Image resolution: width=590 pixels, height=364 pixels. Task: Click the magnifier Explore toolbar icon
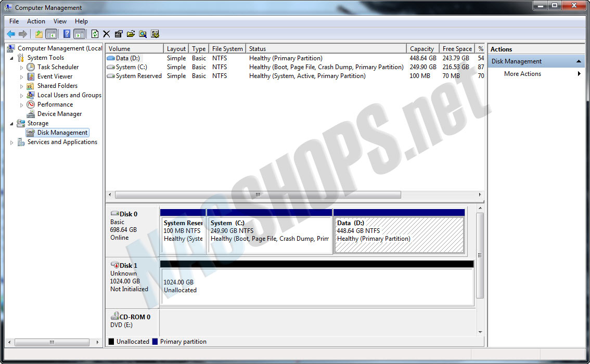143,34
